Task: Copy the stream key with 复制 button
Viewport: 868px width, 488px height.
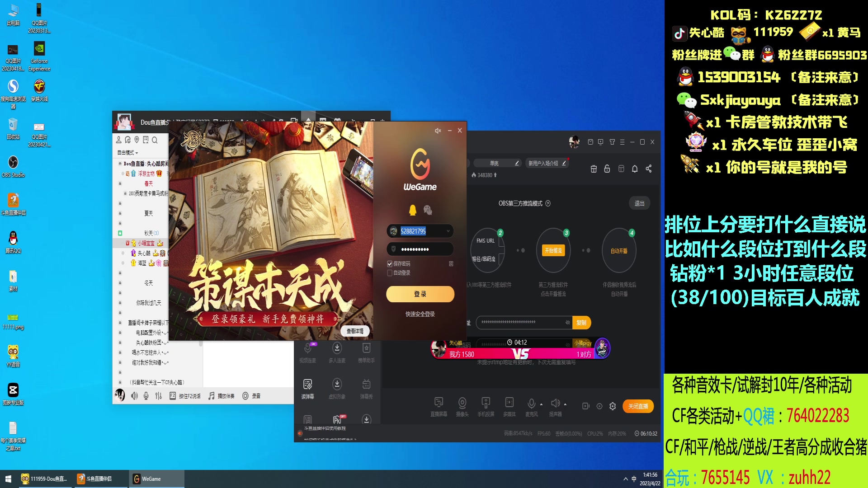Action: 581,323
